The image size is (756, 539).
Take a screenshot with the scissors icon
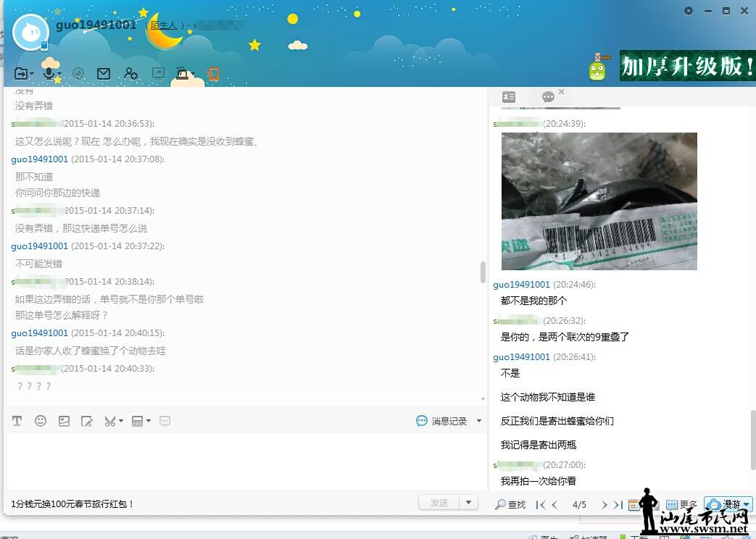coord(110,421)
